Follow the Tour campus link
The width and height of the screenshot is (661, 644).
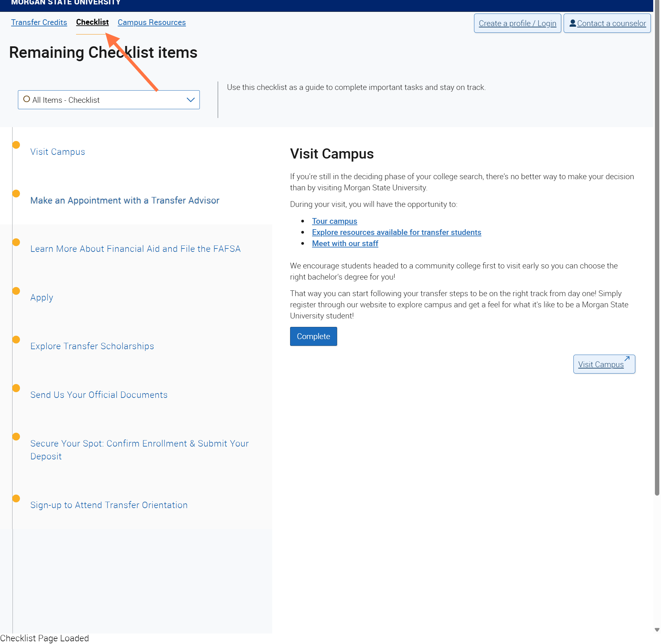(335, 221)
